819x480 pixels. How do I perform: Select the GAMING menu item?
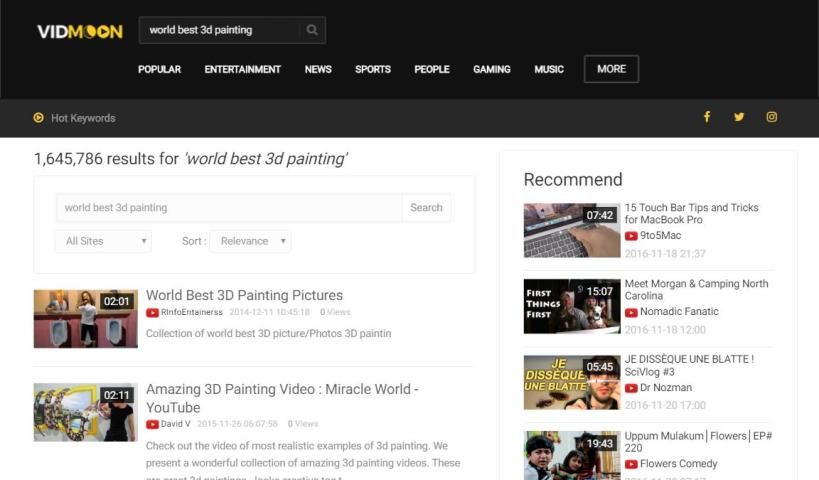pos(491,70)
